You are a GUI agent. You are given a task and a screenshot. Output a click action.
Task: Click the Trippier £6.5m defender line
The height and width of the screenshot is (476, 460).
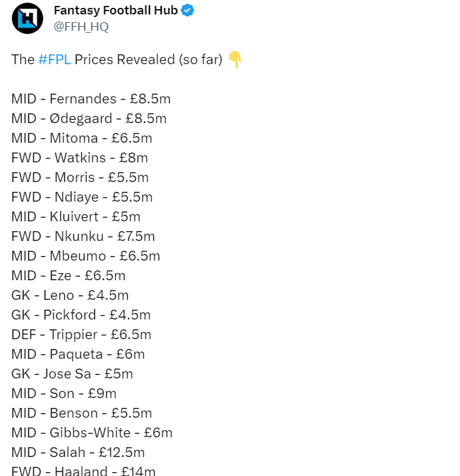coord(81,335)
